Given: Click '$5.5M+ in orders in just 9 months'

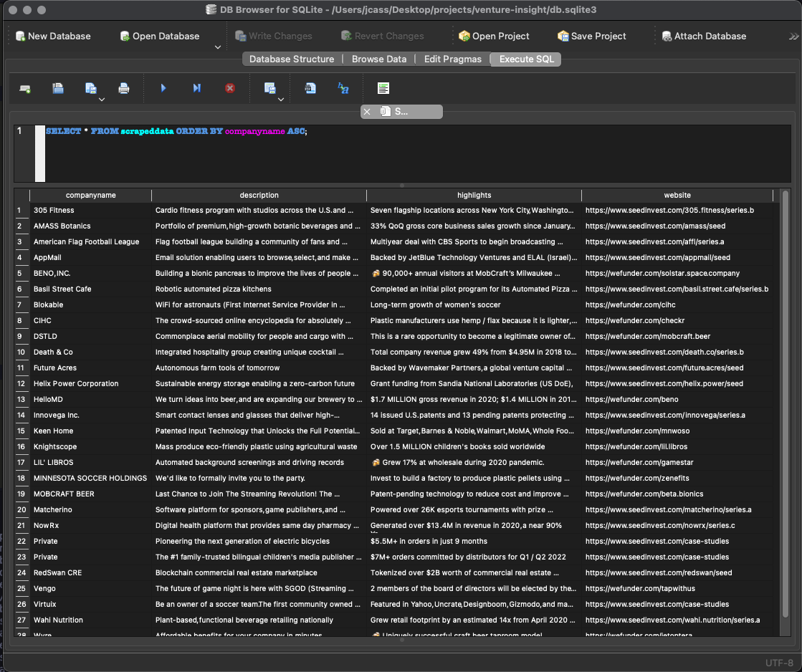Looking at the screenshot, I should [474, 541].
